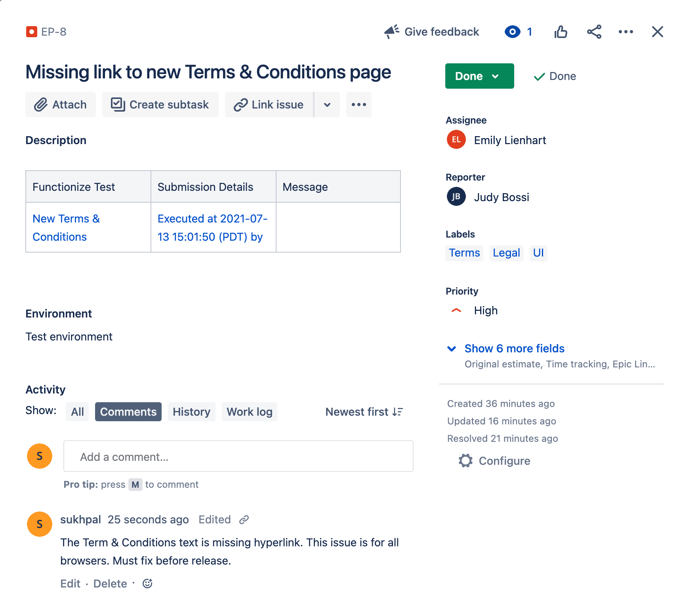
Task: Open the Configure gear icon
Action: 465,460
